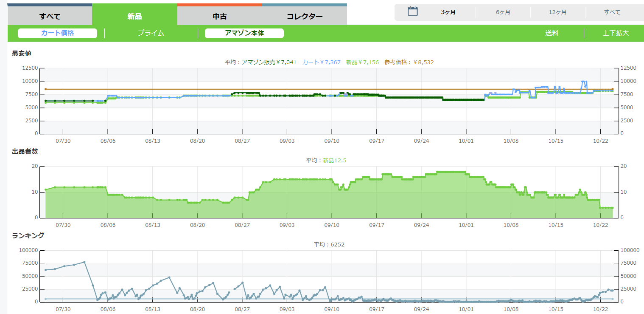
Task: Click the 新品 ¥7,156 legend entry
Action: (x=362, y=62)
